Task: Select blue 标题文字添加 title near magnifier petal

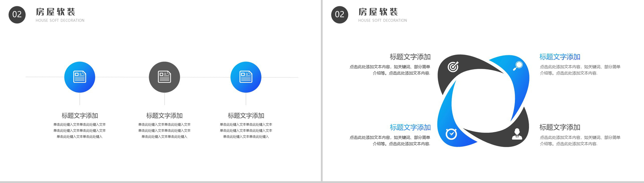Action: pos(560,57)
